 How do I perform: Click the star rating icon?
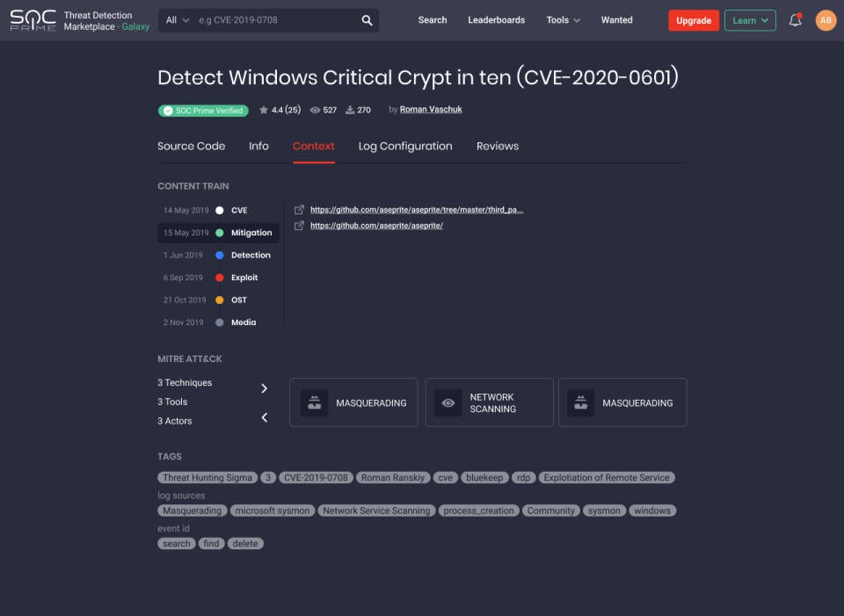(263, 110)
